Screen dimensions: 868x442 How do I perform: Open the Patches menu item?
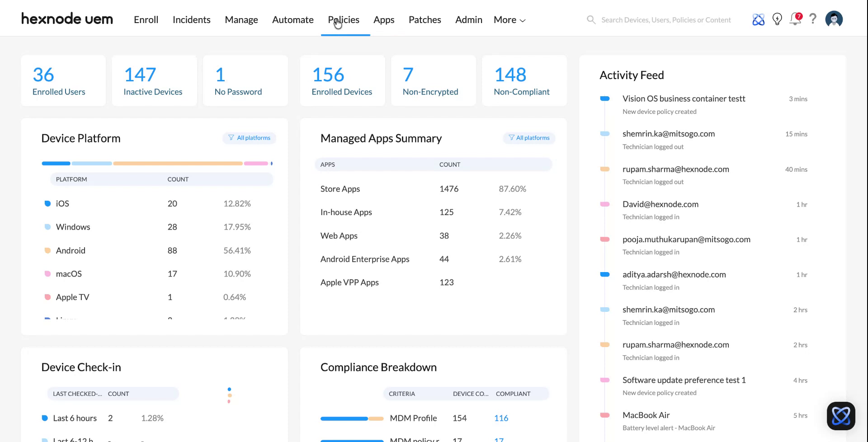pos(425,19)
